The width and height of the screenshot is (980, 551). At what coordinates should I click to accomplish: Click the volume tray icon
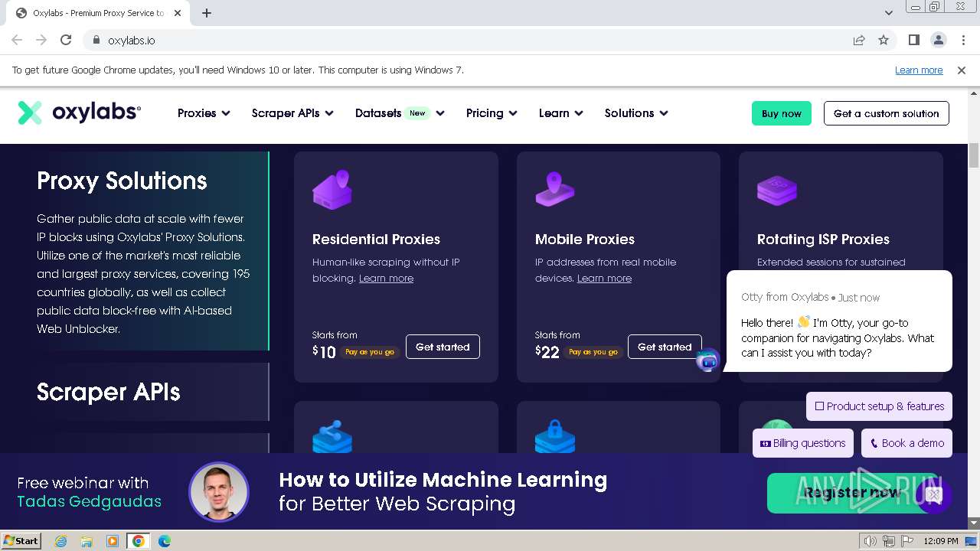(869, 541)
